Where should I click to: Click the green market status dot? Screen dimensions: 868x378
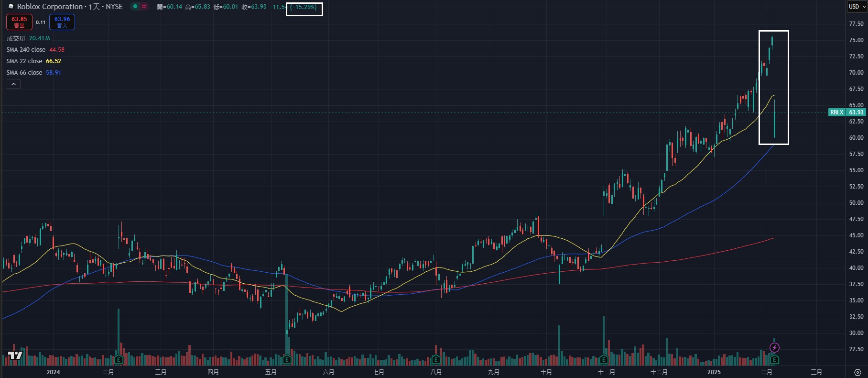(135, 7)
